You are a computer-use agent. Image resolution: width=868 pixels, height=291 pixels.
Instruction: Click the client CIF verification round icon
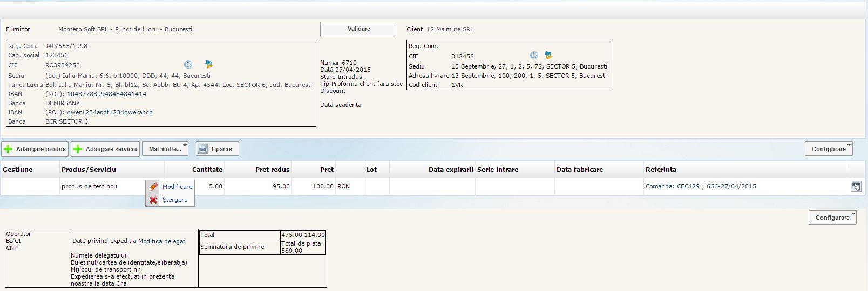pyautogui.click(x=534, y=55)
